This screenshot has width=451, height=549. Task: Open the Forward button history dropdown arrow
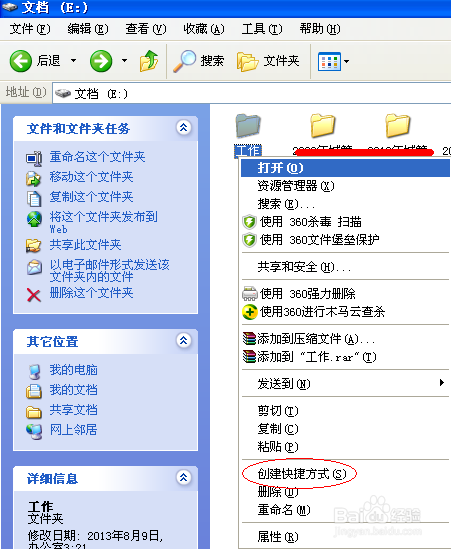point(124,61)
